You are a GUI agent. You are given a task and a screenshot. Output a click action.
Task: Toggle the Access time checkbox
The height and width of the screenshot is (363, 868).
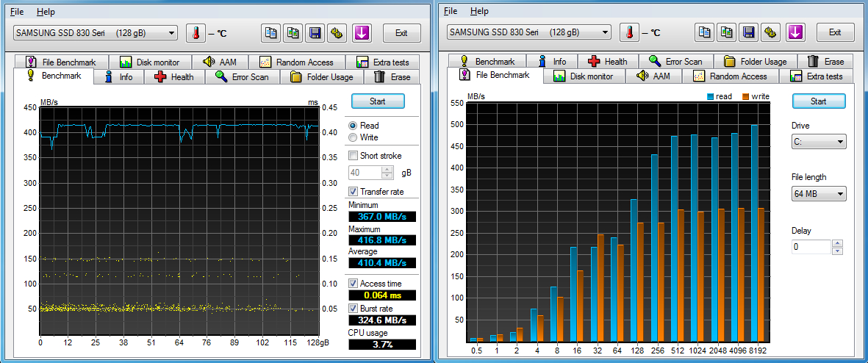click(x=354, y=283)
